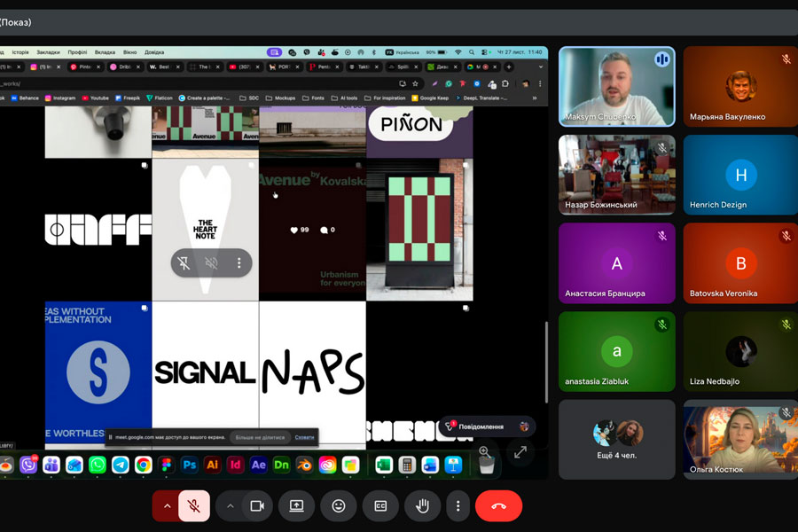Expand the camera video settings arrow
The image size is (798, 532).
click(230, 505)
